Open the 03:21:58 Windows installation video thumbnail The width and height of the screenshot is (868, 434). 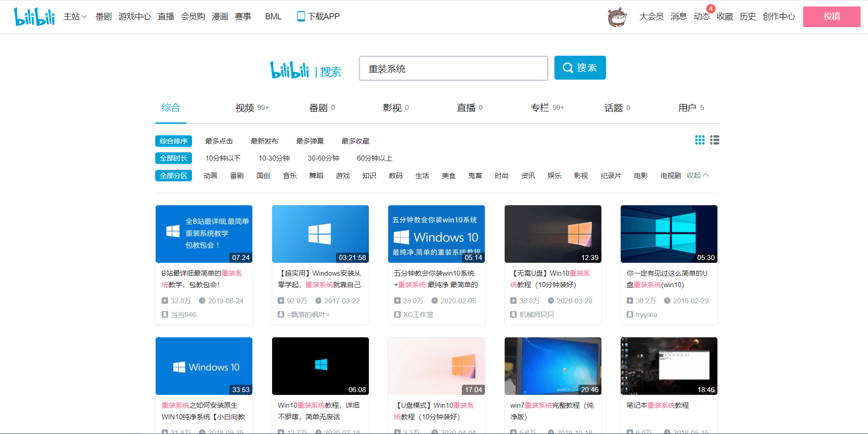point(320,234)
